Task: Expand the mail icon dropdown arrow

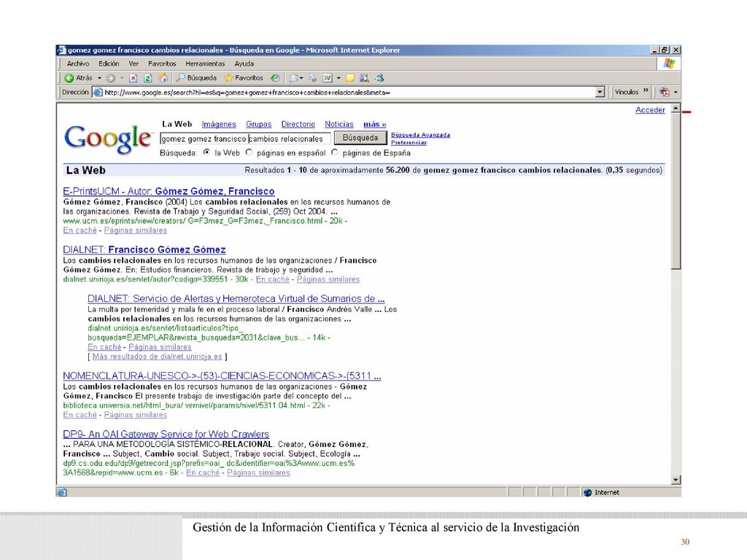Action: [x=302, y=78]
